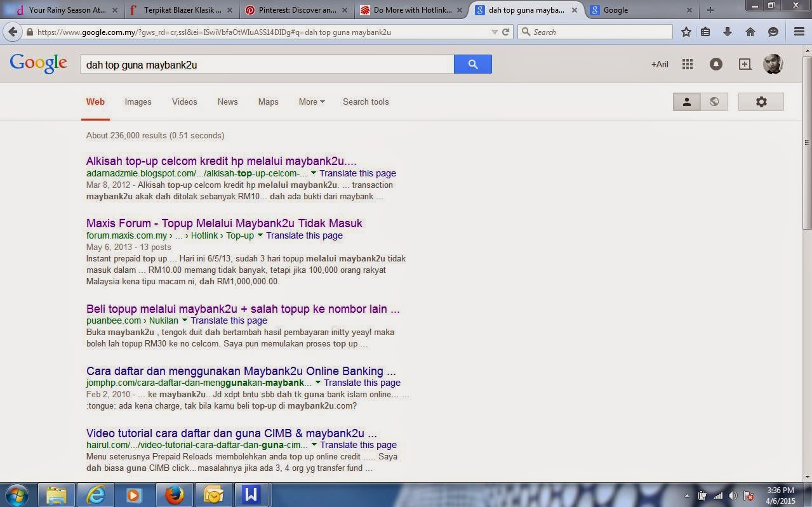
Task: View Google notifications bell
Action: (x=716, y=64)
